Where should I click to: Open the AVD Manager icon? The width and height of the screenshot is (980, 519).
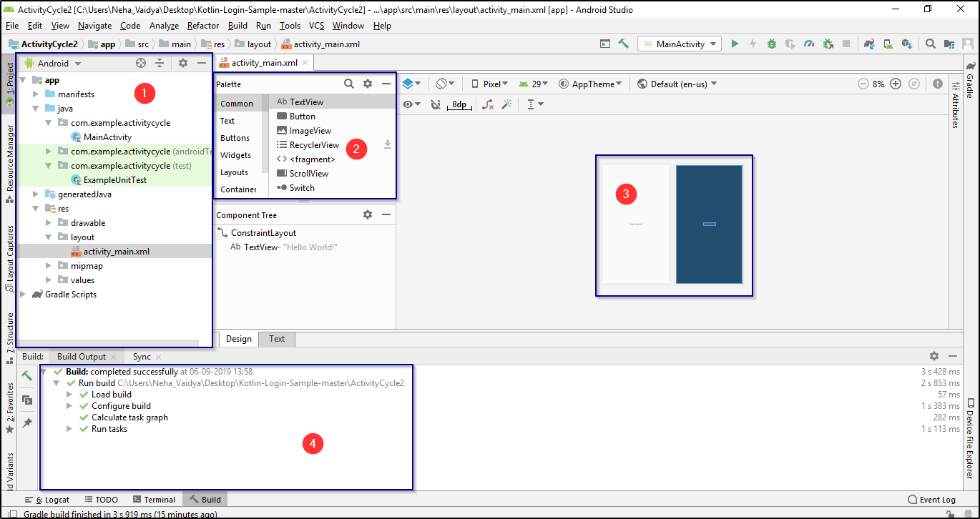point(888,44)
